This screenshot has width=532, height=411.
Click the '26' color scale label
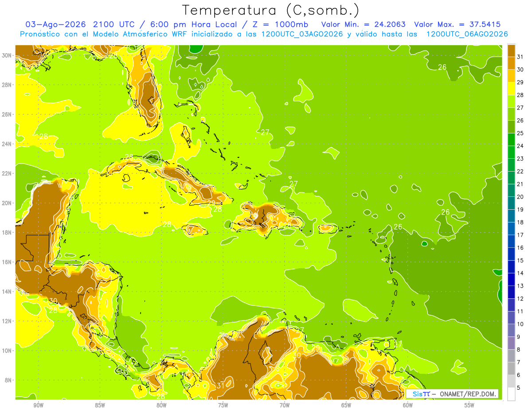[520, 120]
